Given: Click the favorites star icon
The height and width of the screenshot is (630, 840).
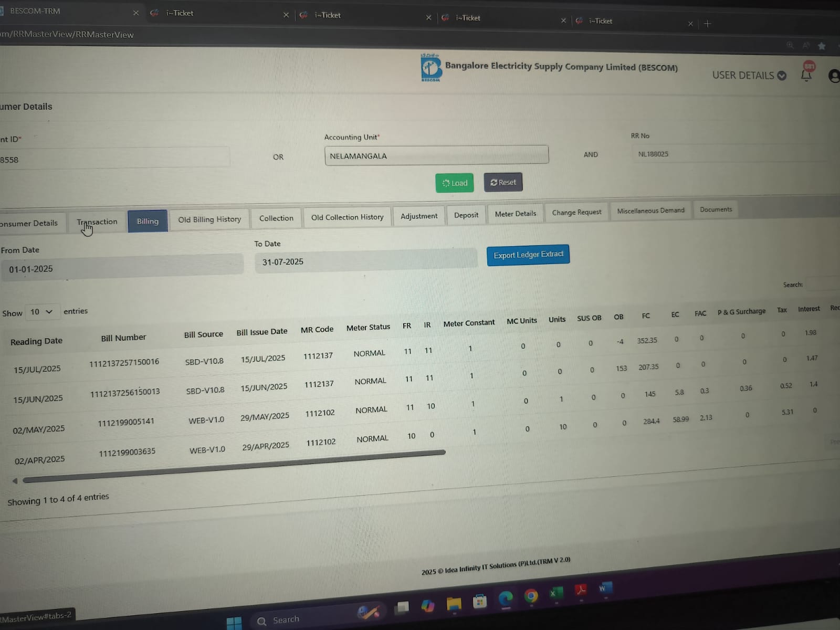Looking at the screenshot, I should [822, 46].
